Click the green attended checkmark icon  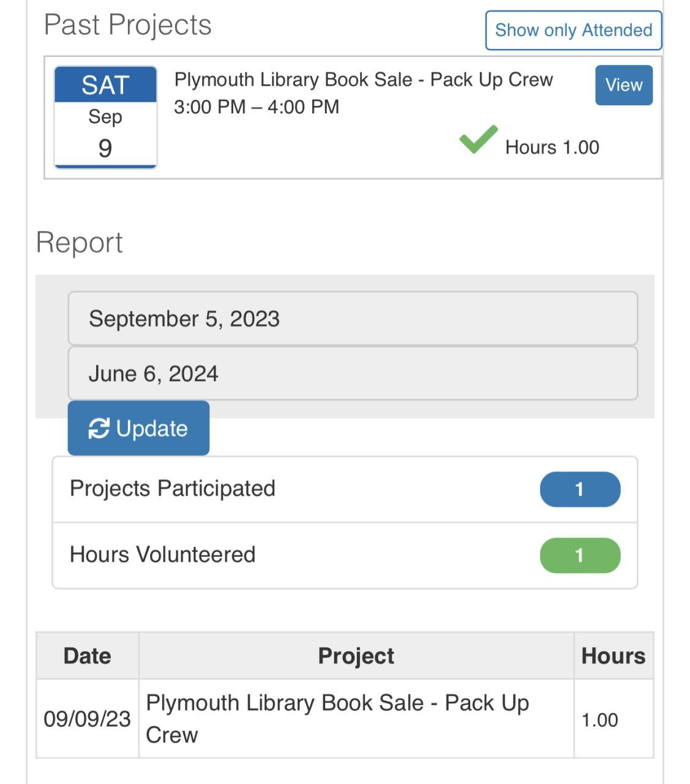pos(478,140)
